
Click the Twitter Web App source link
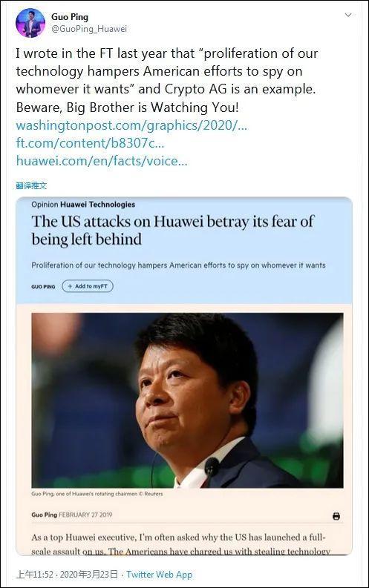click(x=159, y=575)
